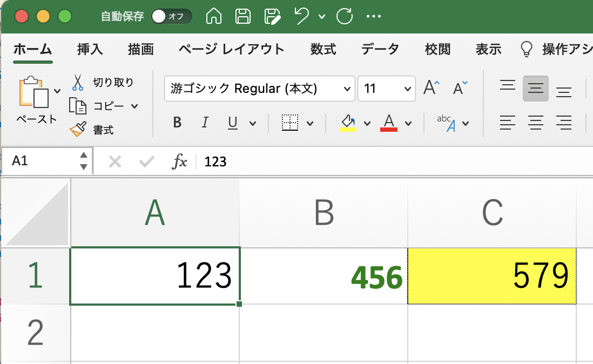
Task: Apply italic formatting
Action: (205, 123)
